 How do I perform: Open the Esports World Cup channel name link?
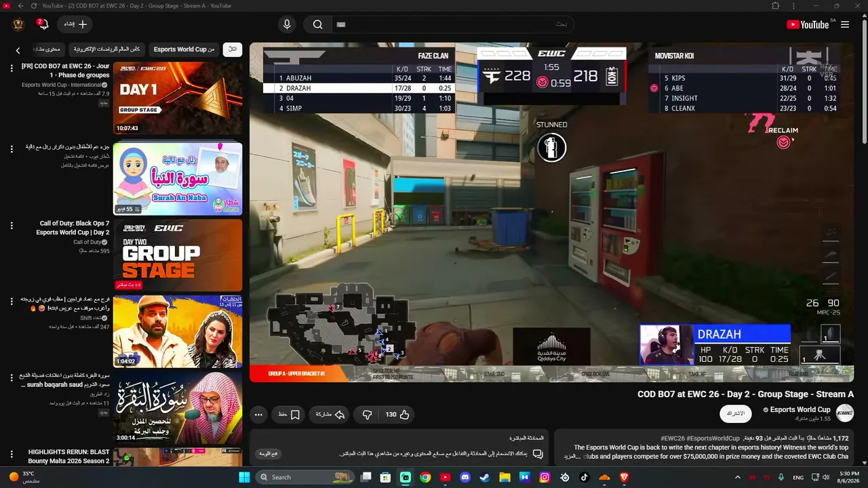[x=800, y=409]
